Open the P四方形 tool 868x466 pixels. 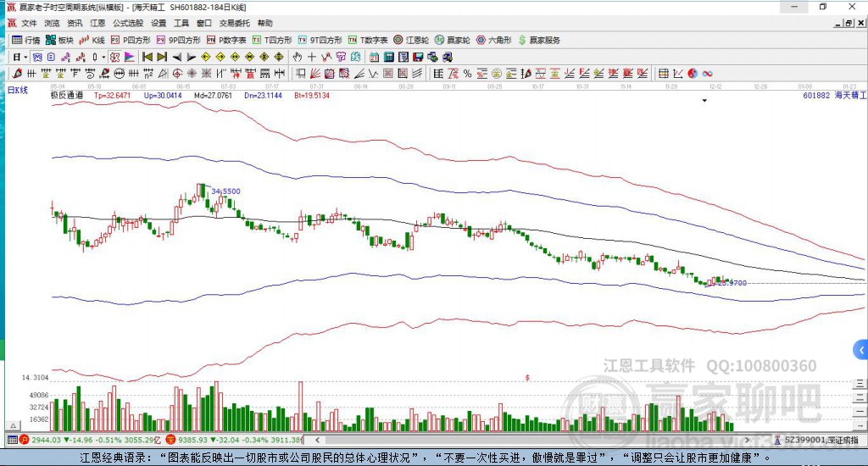pyautogui.click(x=131, y=40)
